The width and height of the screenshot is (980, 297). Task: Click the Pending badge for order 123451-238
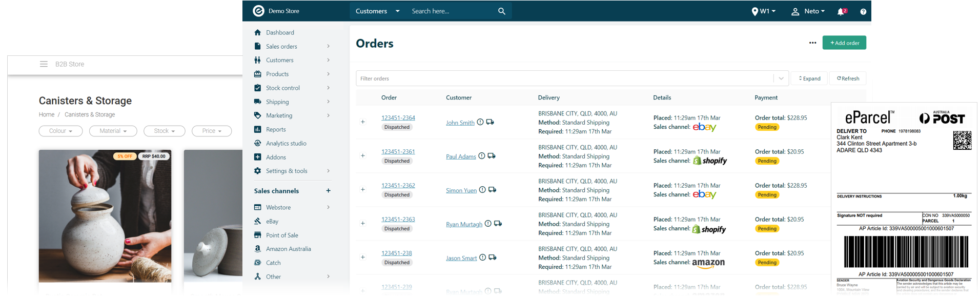[767, 263]
